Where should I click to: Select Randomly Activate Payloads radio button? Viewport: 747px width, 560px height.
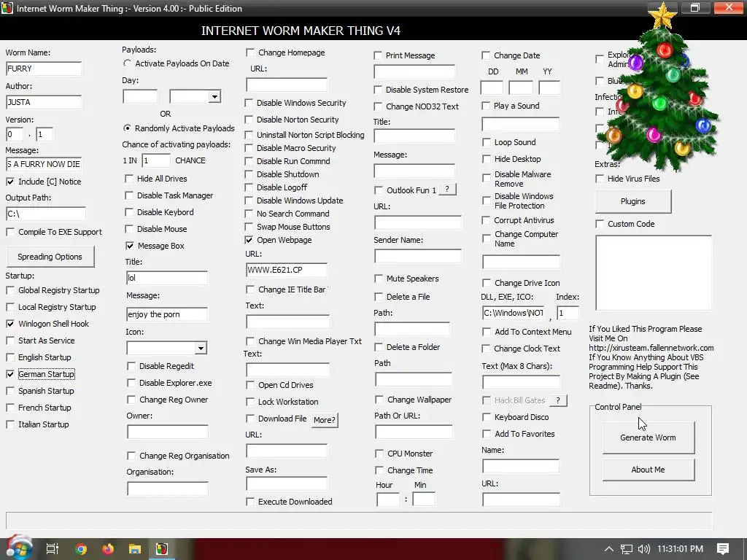pos(127,128)
